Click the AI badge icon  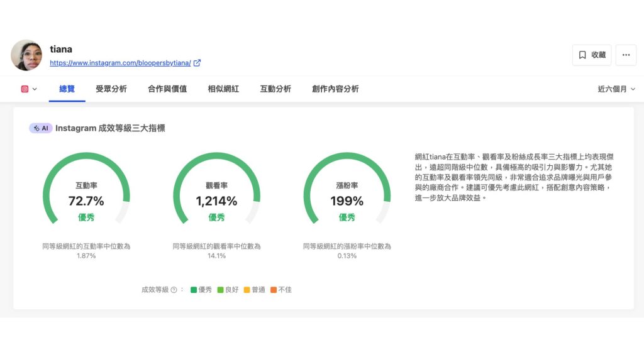tap(41, 128)
